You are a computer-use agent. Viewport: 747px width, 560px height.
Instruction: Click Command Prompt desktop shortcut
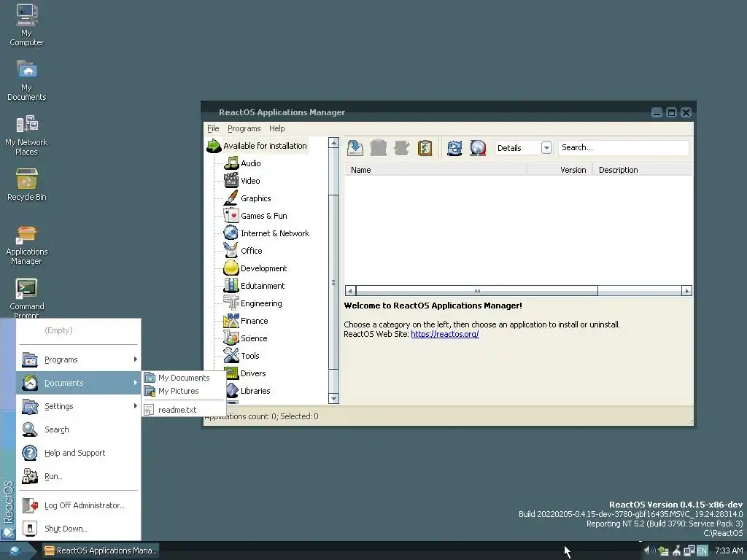coord(27,299)
